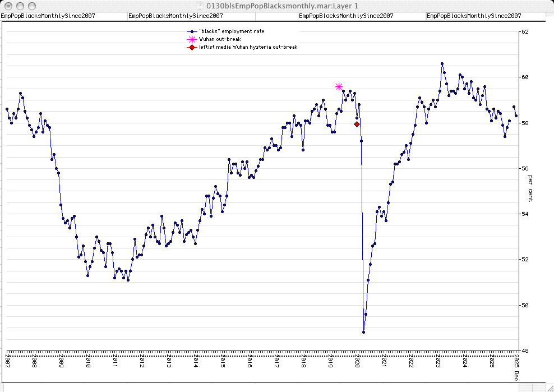Select the third EmpPopBlacksMonthlySince2007 header cell
Screen dimensions: 554x392
346,16
